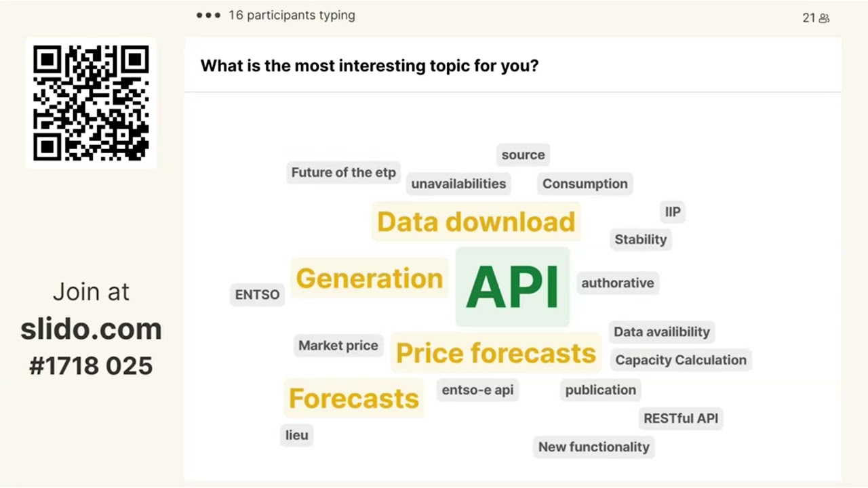Click the QR code image
This screenshot has width=868, height=488.
click(91, 103)
